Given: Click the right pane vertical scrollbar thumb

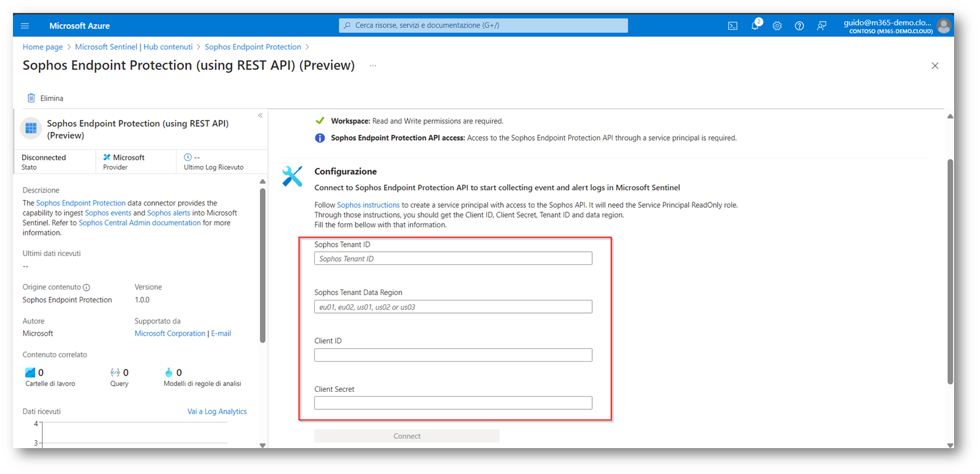Looking at the screenshot, I should click(x=950, y=272).
